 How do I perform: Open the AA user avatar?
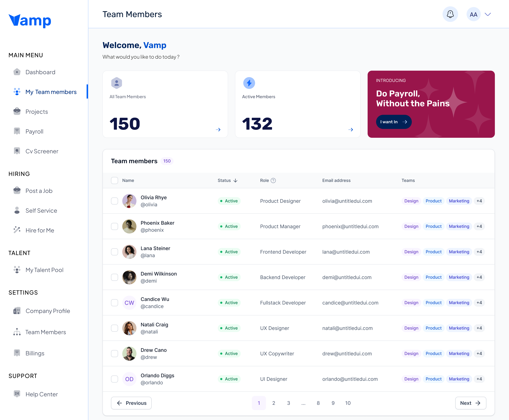click(x=473, y=14)
